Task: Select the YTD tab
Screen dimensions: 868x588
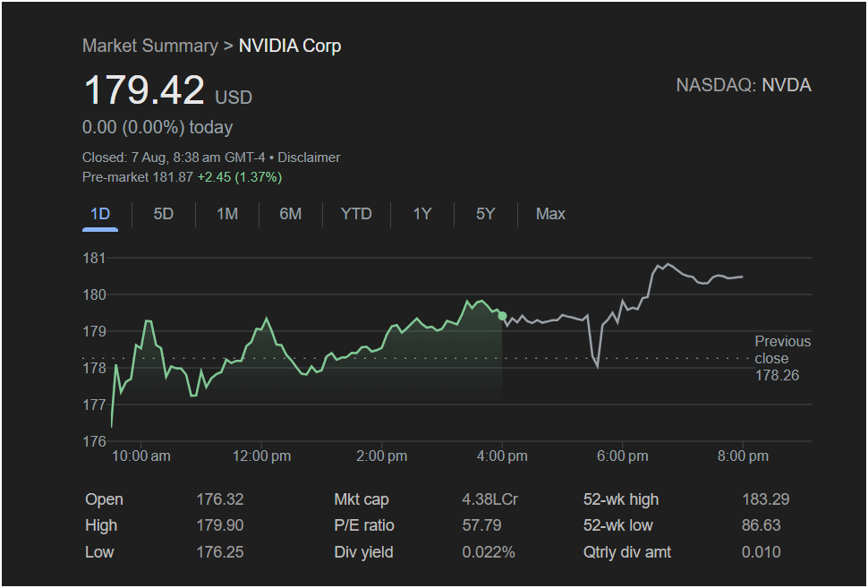Action: coord(356,214)
